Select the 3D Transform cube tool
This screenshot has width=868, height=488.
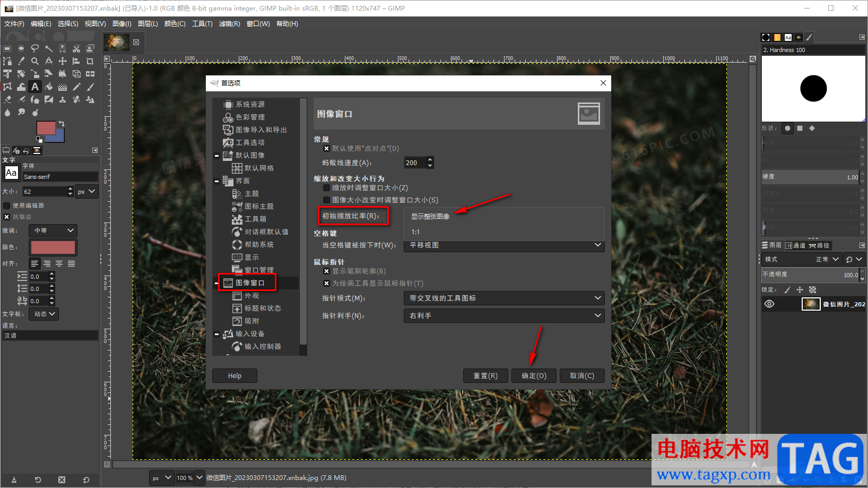click(x=76, y=74)
